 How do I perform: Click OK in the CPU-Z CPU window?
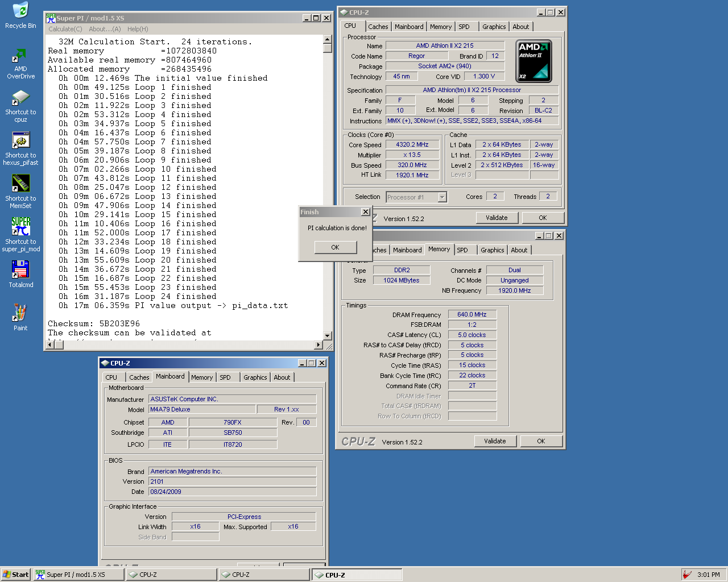coord(543,218)
